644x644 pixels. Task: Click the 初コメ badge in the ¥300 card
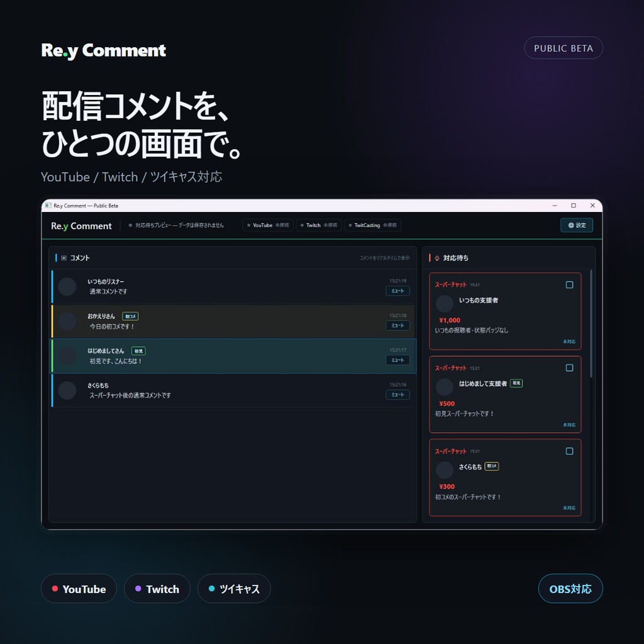[492, 466]
